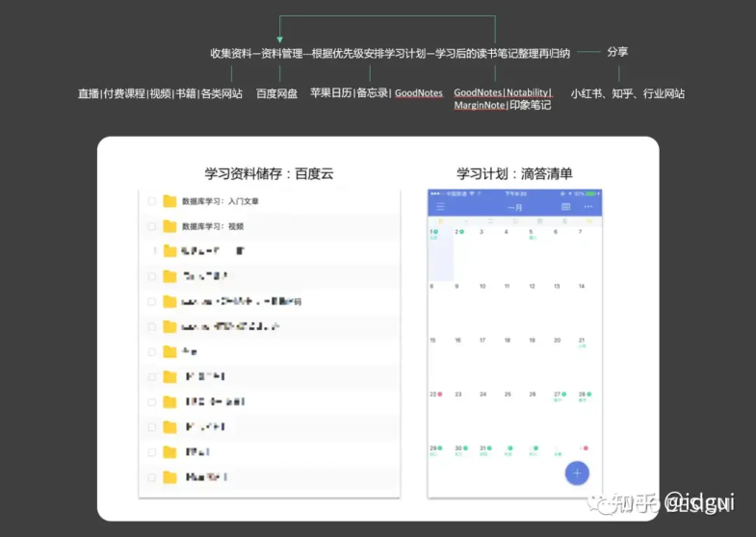Click the folder icon for 数据库学习:视频

169,226
